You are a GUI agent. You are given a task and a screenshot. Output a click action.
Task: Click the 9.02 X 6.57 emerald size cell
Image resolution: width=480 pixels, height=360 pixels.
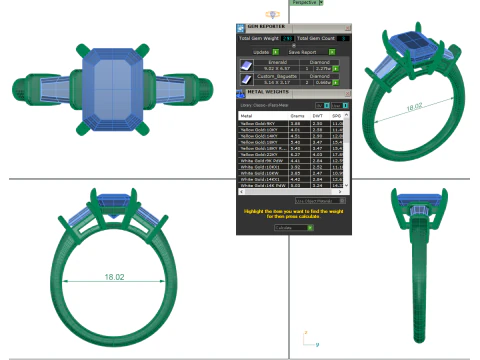pyautogui.click(x=277, y=69)
